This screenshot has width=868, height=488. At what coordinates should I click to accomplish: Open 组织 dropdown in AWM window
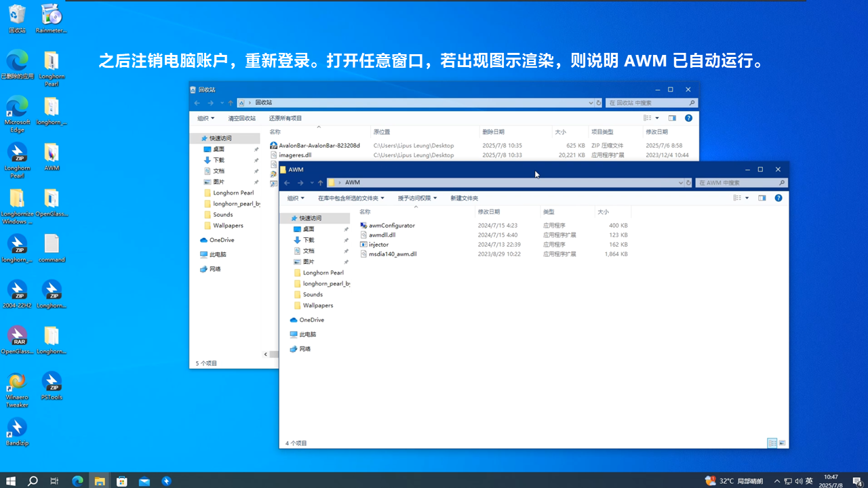(x=296, y=198)
